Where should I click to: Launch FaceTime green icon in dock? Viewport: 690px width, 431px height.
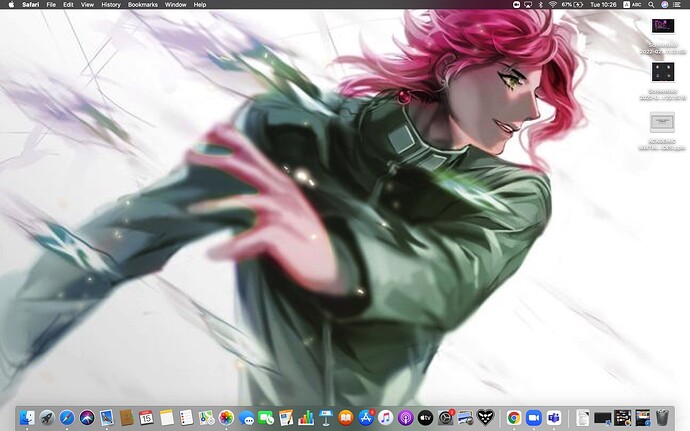(x=266, y=417)
